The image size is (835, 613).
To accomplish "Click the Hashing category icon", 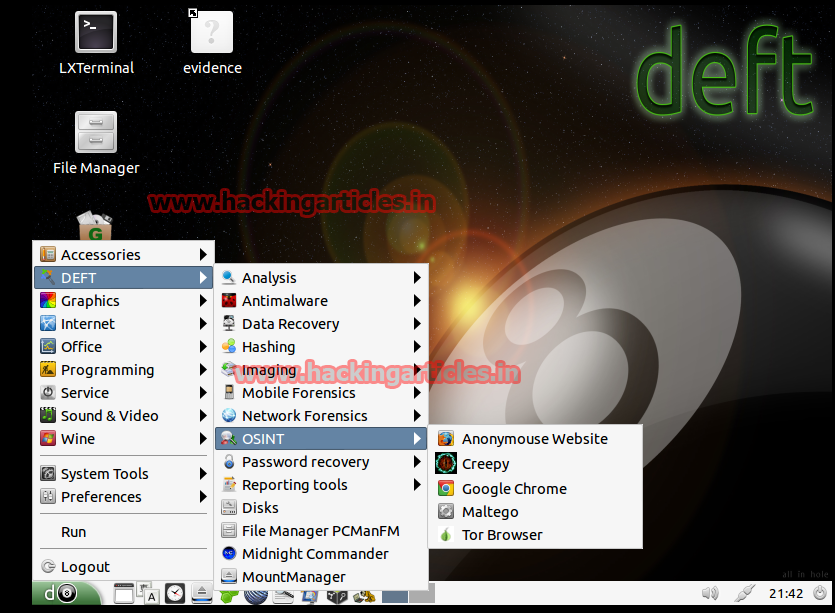I will [x=229, y=346].
